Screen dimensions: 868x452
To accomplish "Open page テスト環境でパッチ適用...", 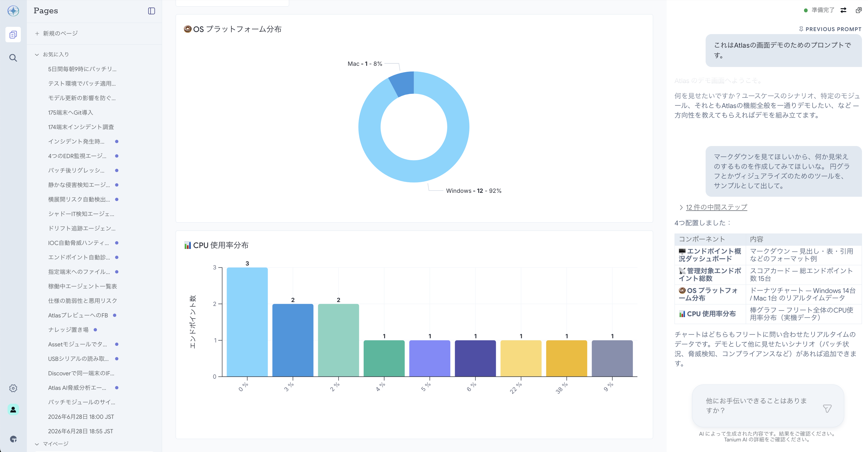I will pyautogui.click(x=82, y=84).
